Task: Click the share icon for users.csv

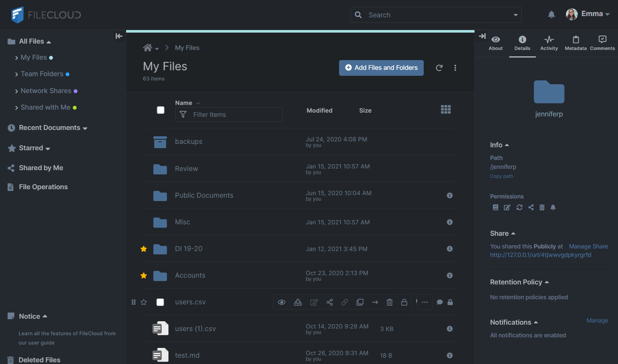Action: pos(330,302)
